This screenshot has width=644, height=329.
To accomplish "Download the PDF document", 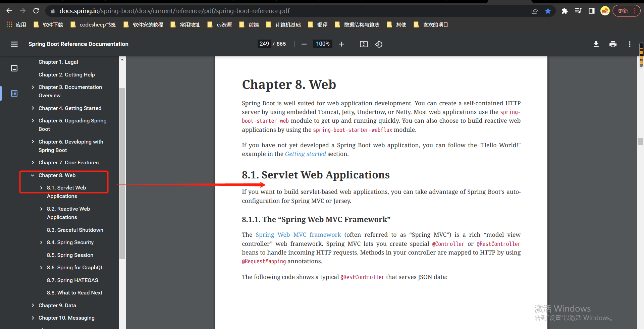I will (596, 44).
